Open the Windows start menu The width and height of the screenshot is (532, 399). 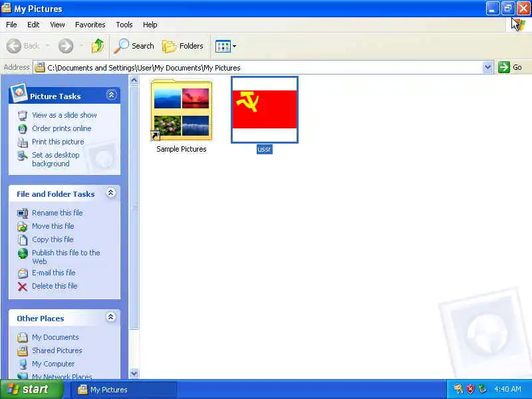31,389
